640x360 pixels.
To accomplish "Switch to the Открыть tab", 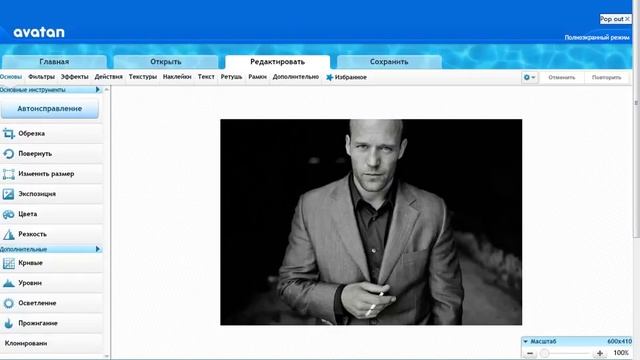I will (x=166, y=62).
